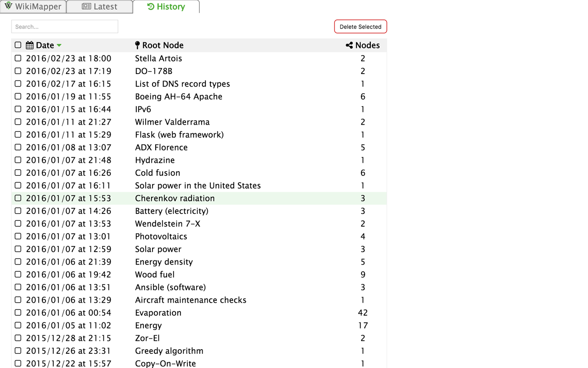Open the WikiMapper tab
This screenshot has width=588, height=368.
coord(33,6)
